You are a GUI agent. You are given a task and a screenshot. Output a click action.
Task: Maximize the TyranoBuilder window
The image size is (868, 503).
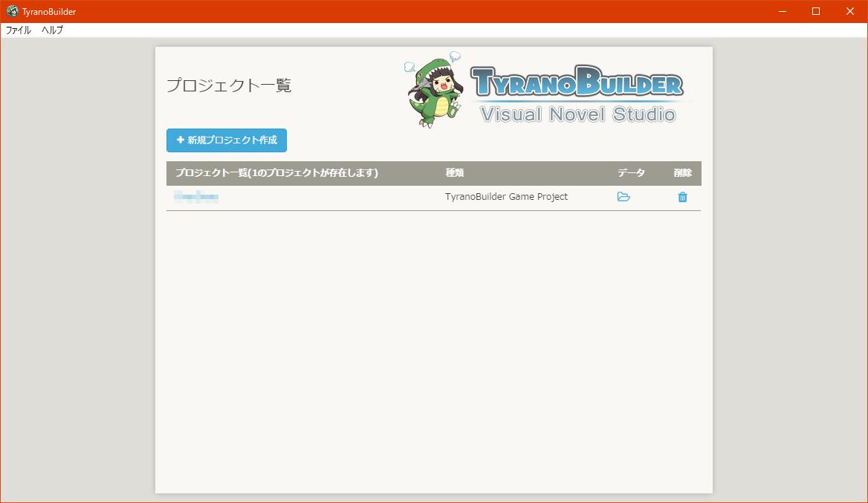coord(816,11)
